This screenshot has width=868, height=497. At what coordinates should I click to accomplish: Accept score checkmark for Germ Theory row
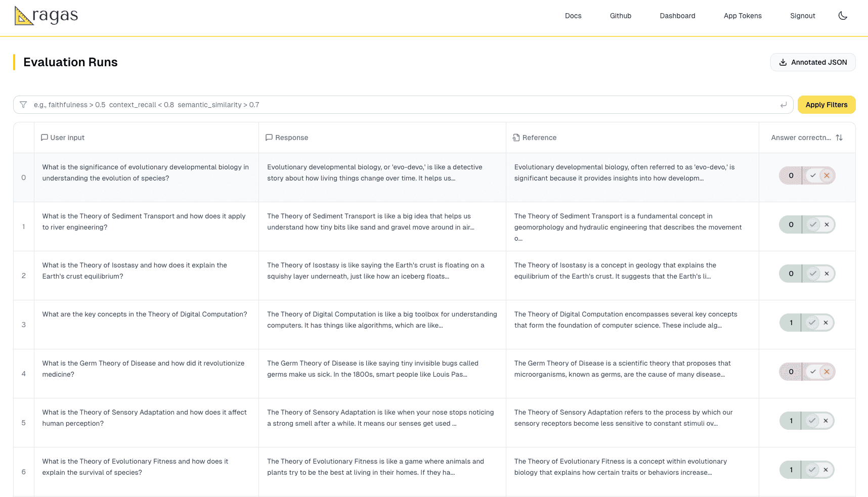point(813,372)
